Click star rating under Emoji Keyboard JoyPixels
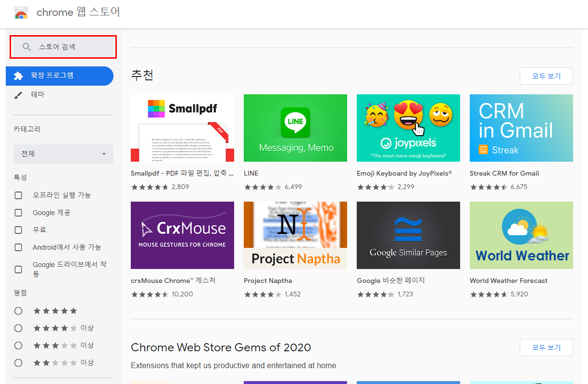The width and height of the screenshot is (588, 384). click(375, 187)
